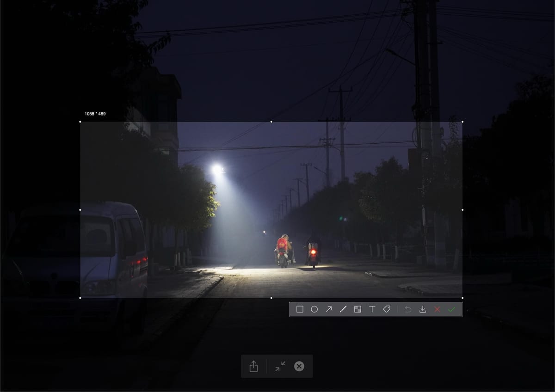Viewport: 555px width, 392px height.
Task: Click the bottom-left selection handle
Action: coord(80,298)
